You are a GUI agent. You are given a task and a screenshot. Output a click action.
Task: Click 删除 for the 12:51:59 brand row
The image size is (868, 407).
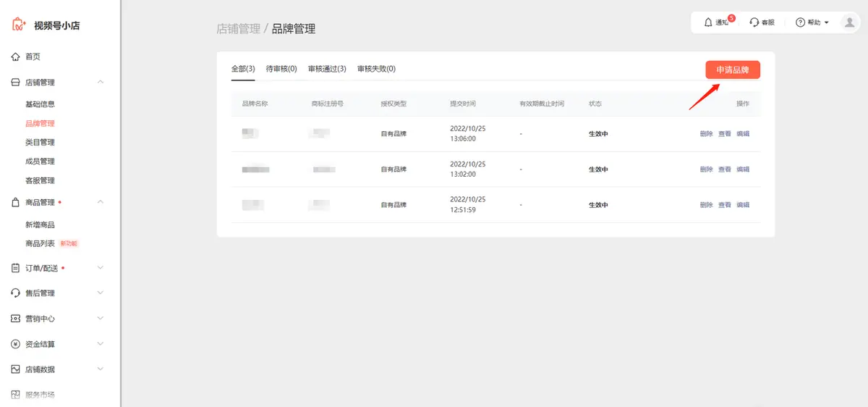706,205
